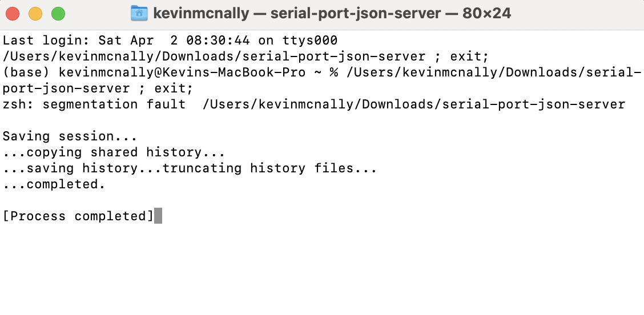Click the empty terminal area below output
This screenshot has width=644, height=315.
pos(322,271)
